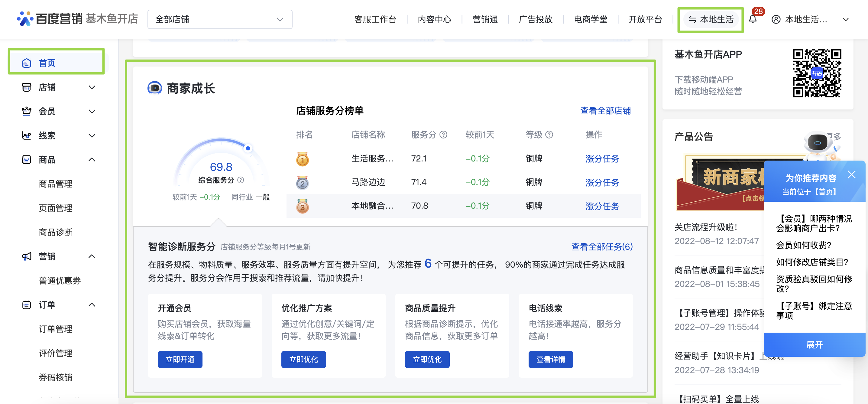This screenshot has width=868, height=404.
Task: Open the 全部店铺 store dropdown
Action: click(220, 20)
